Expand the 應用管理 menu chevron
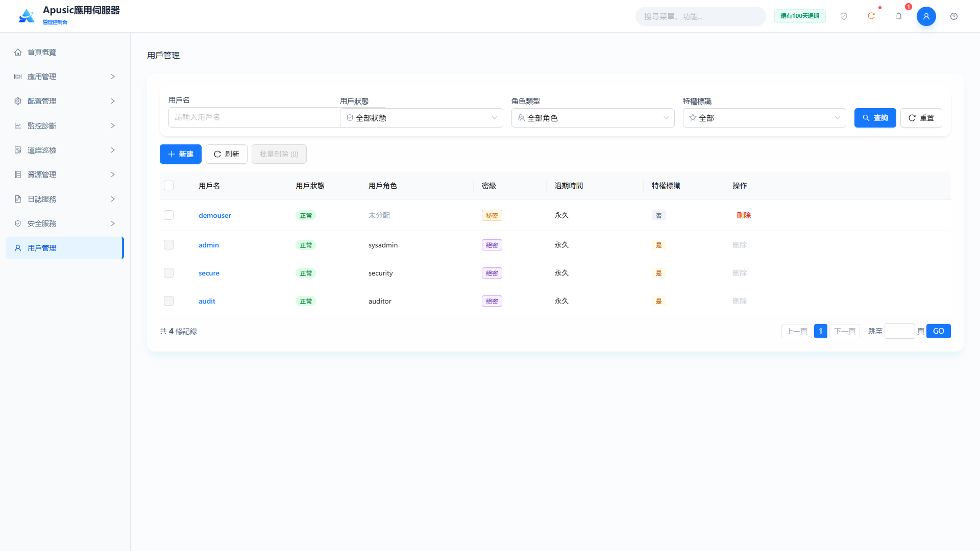The height and width of the screenshot is (551, 980). [x=113, y=77]
